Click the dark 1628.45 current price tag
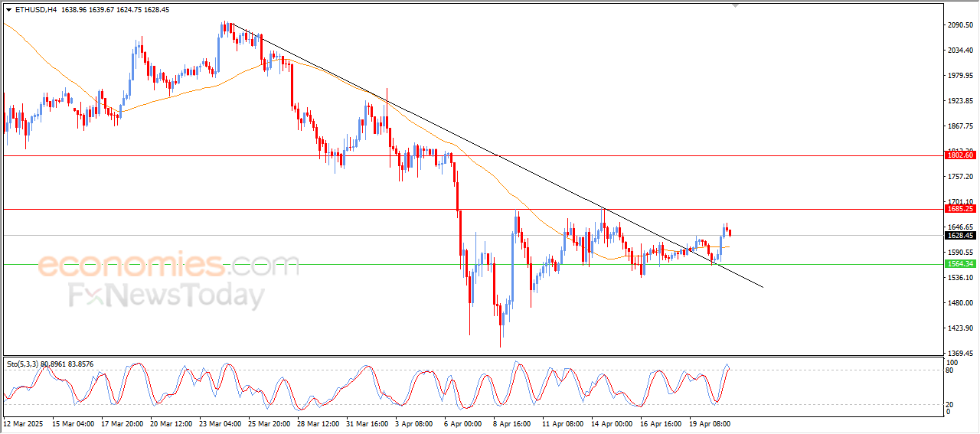The image size is (980, 434). point(960,236)
